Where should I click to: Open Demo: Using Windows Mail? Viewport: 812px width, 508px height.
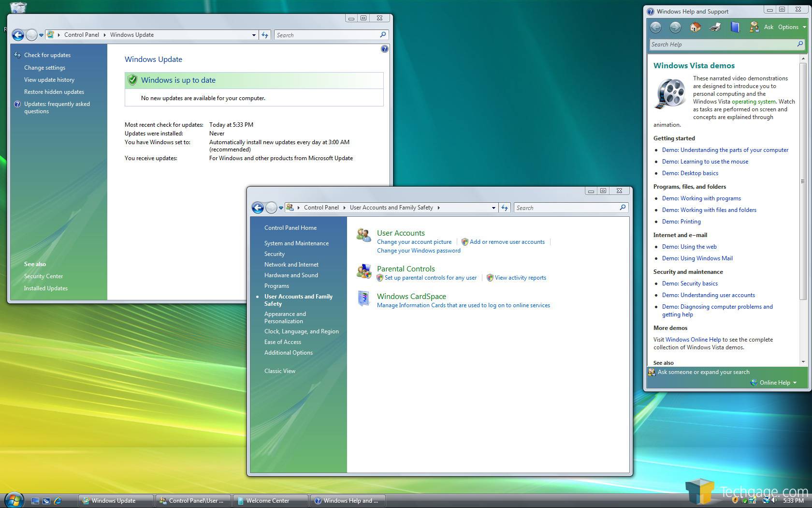click(x=697, y=258)
